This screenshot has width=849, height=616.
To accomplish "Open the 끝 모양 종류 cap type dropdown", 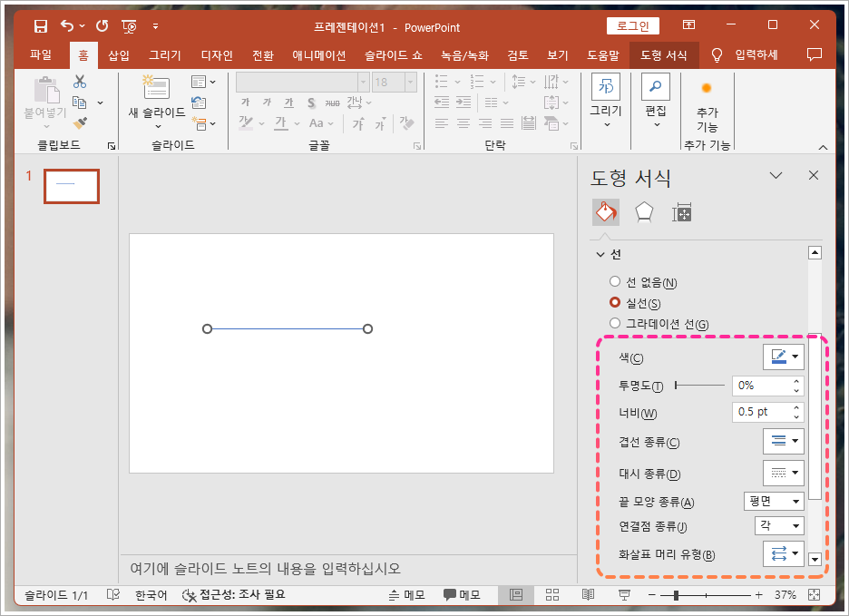I will (774, 501).
